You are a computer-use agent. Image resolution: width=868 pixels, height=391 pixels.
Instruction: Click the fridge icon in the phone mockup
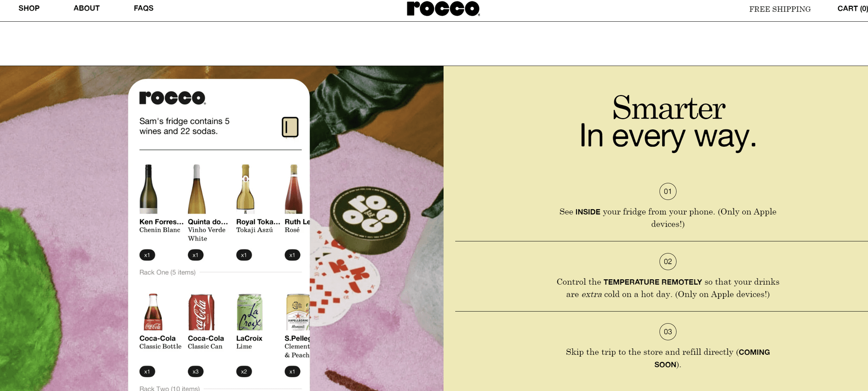(x=290, y=127)
